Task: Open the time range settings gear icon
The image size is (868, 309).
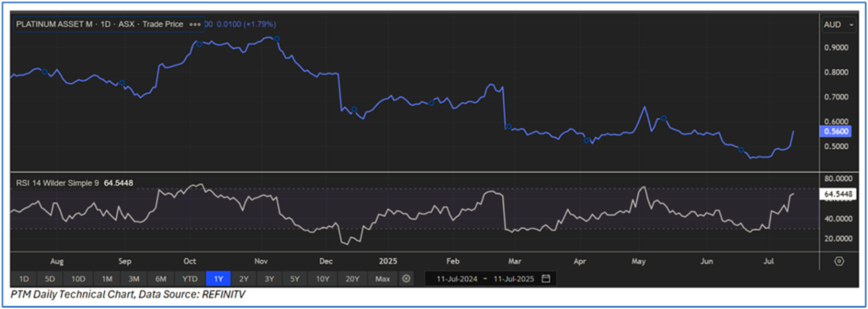Action: pyautogui.click(x=407, y=279)
